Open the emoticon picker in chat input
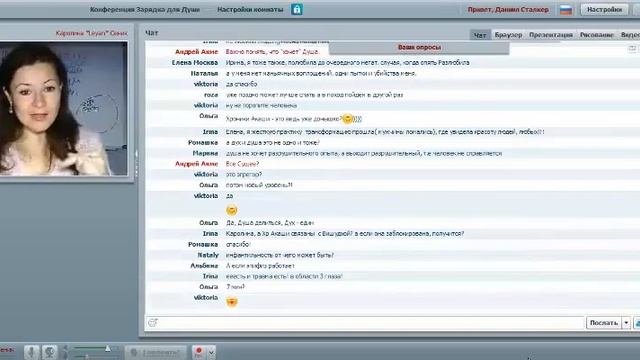The width and height of the screenshot is (640, 360). pyautogui.click(x=153, y=322)
